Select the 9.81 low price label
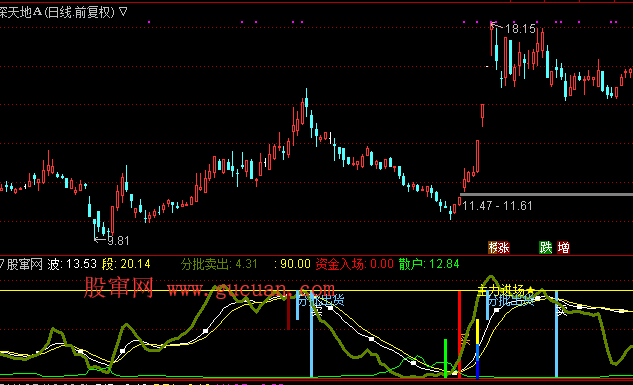Image resolution: width=633 pixels, height=385 pixels. pos(118,241)
